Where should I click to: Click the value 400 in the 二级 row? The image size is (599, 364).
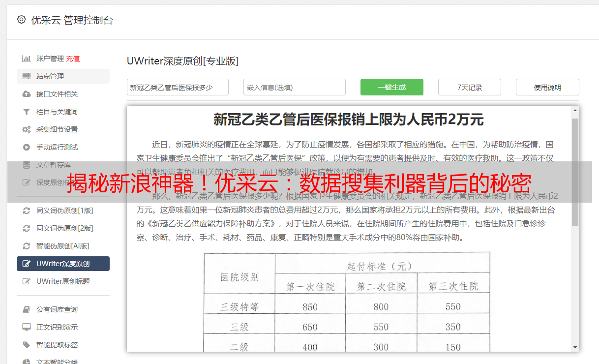[310, 347]
